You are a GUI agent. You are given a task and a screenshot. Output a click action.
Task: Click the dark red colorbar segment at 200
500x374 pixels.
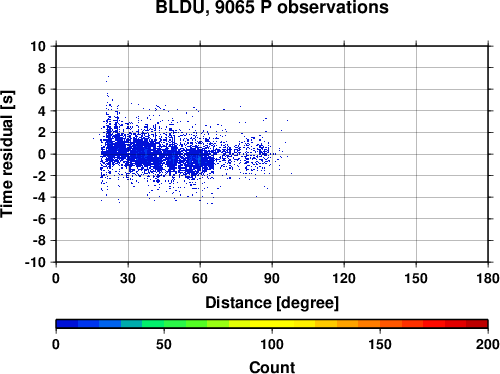pos(477,324)
